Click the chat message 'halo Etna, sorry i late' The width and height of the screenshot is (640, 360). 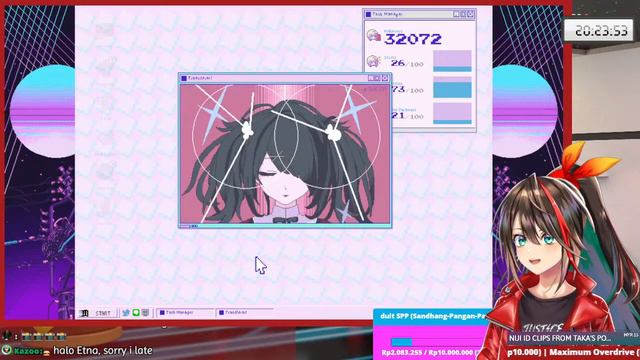tap(103, 350)
